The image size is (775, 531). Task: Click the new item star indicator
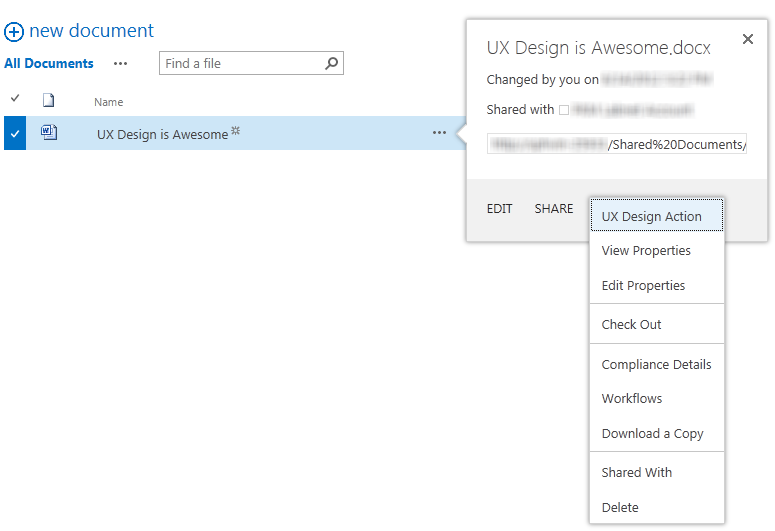pos(236,131)
